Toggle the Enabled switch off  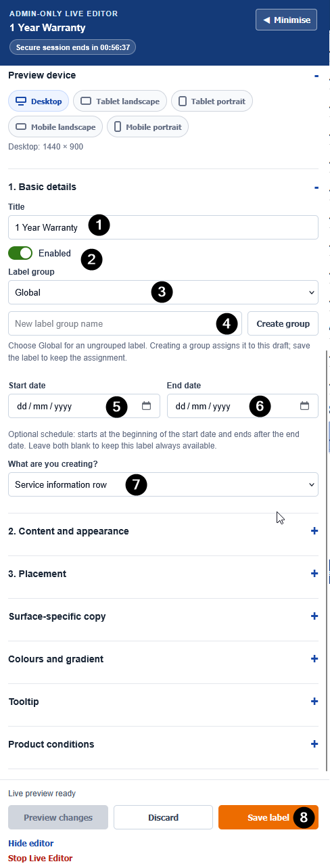(x=20, y=253)
